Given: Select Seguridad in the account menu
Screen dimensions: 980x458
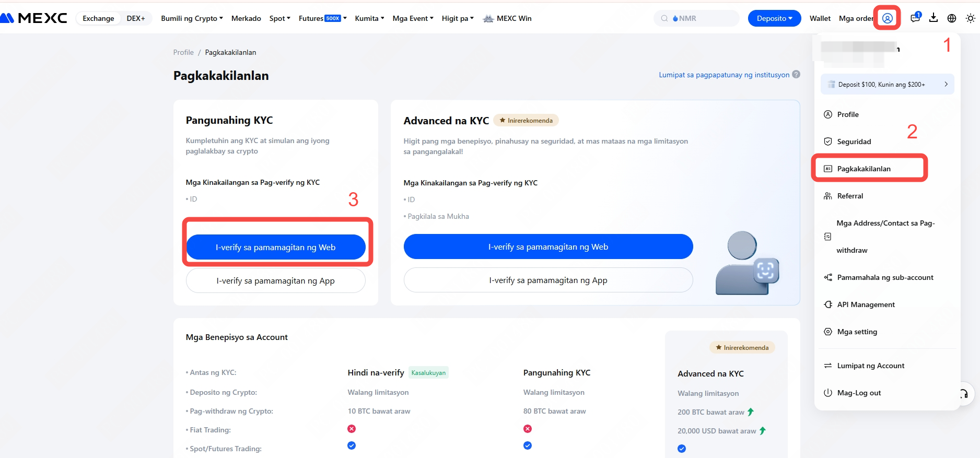Looking at the screenshot, I should (x=854, y=142).
